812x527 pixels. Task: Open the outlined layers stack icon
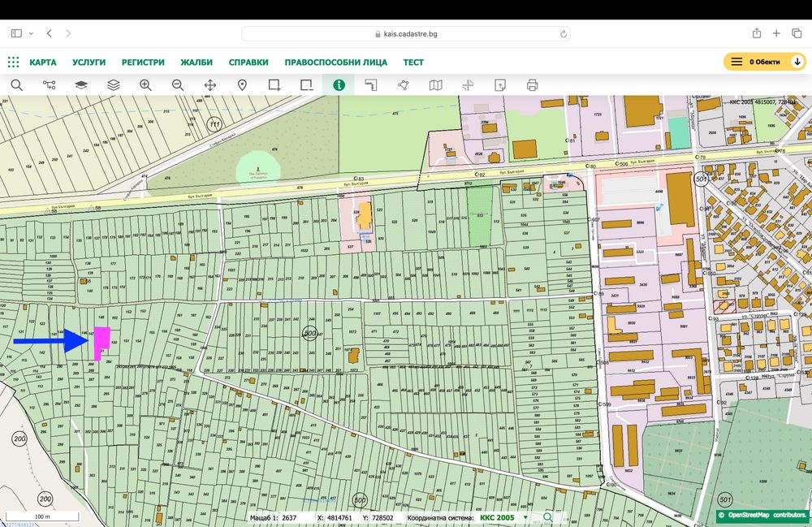(114, 85)
